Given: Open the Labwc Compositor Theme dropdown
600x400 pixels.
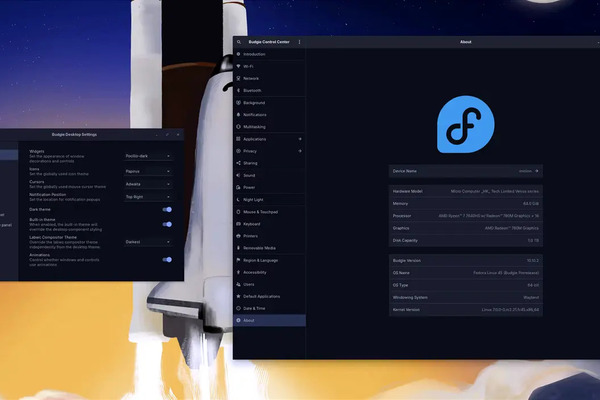Looking at the screenshot, I should (148, 242).
